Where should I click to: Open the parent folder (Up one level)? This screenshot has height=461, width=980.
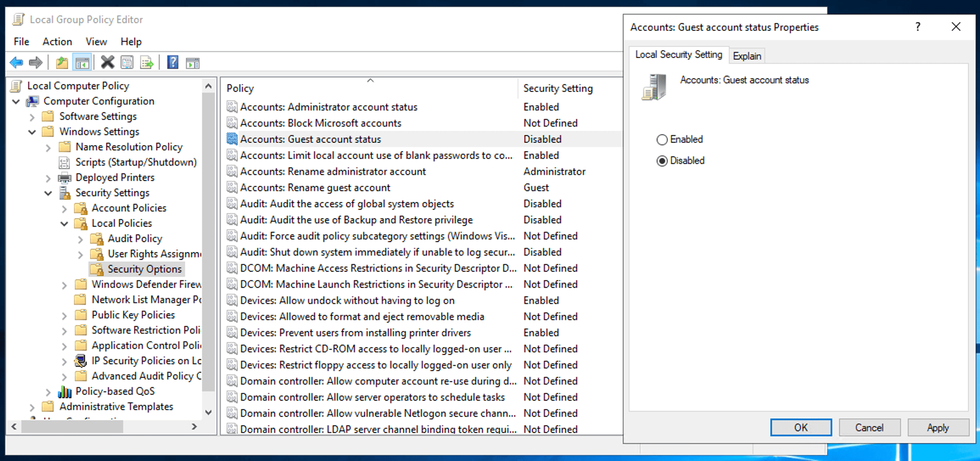[x=61, y=62]
